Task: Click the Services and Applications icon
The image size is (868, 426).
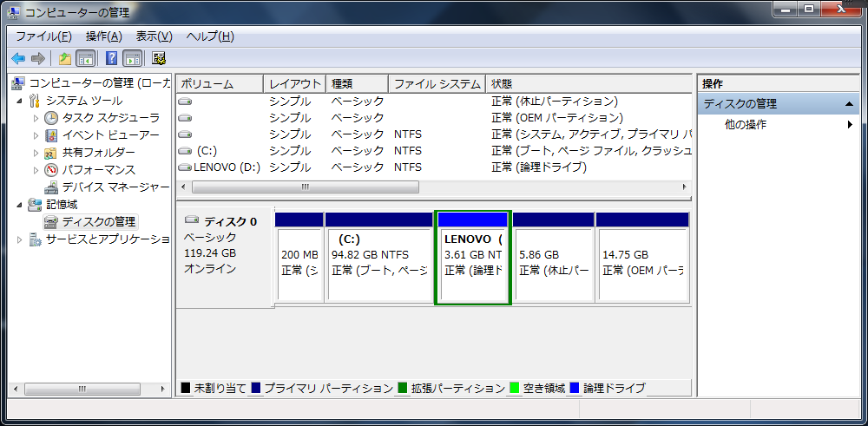Action: [x=35, y=239]
